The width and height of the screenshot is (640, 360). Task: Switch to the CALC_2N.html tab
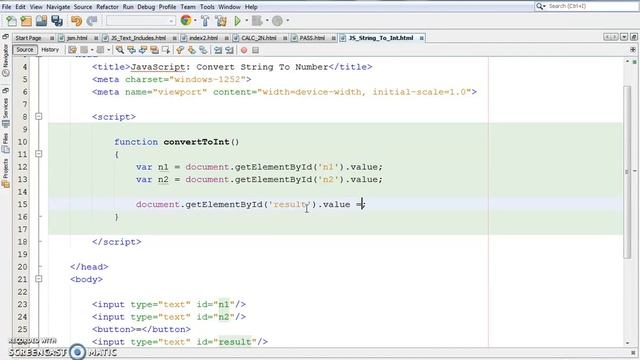point(259,38)
